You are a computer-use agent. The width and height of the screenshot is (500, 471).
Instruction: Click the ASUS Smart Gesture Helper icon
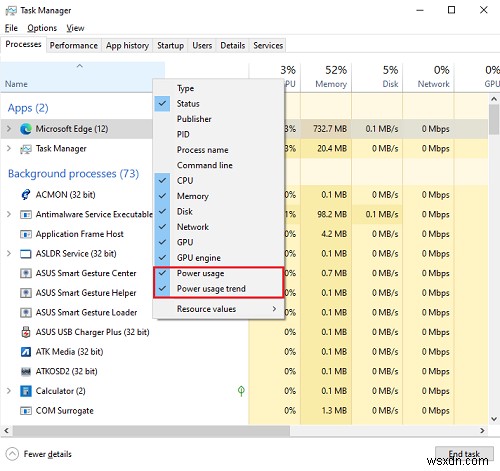(x=26, y=293)
